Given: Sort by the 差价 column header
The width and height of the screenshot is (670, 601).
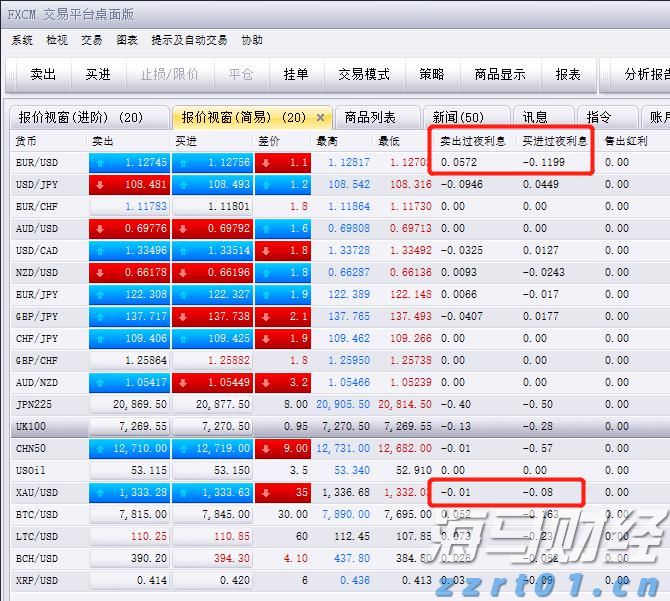Looking at the screenshot, I should [268, 141].
